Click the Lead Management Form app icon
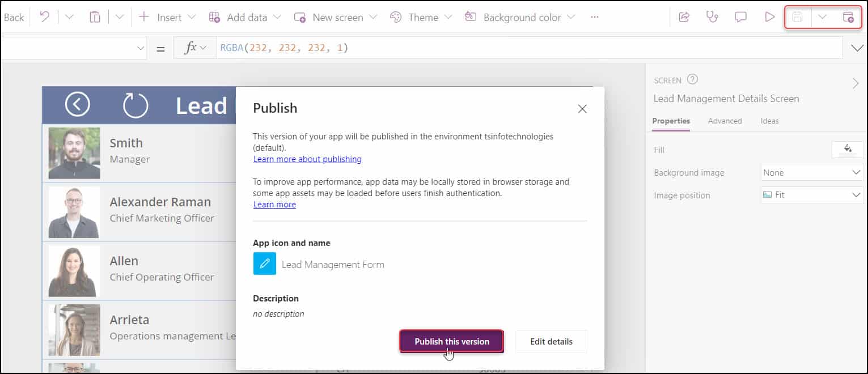 pos(264,263)
